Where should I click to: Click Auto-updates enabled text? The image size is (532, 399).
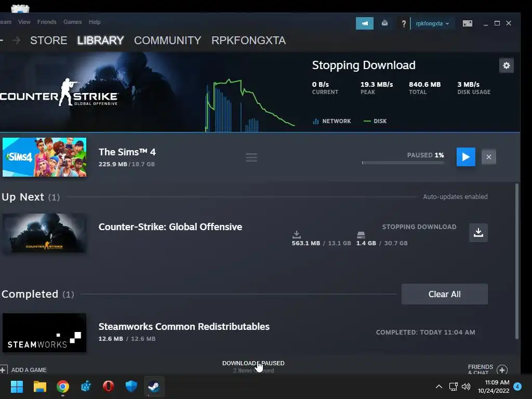(455, 197)
